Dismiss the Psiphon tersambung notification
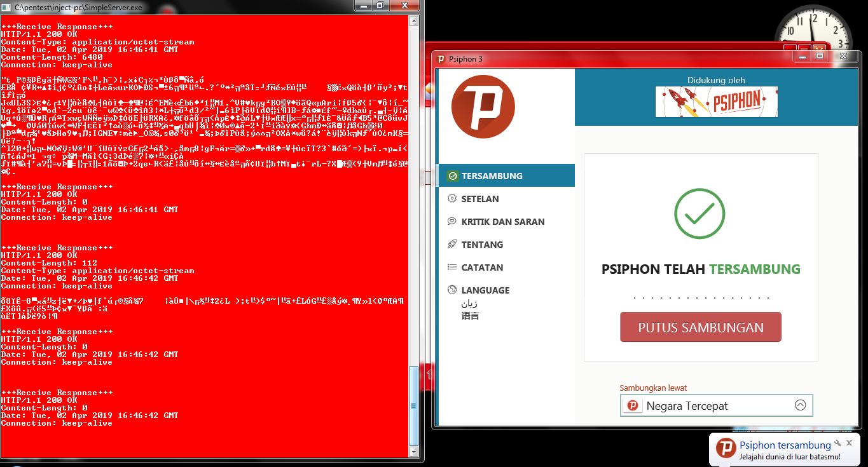Viewport: 868px width, 467px height. [x=849, y=443]
